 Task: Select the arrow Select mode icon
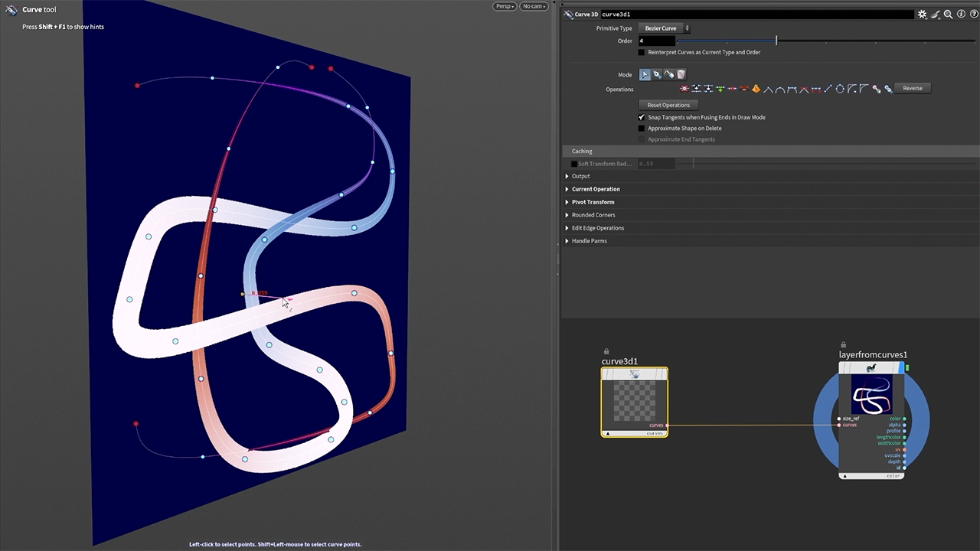coord(645,74)
